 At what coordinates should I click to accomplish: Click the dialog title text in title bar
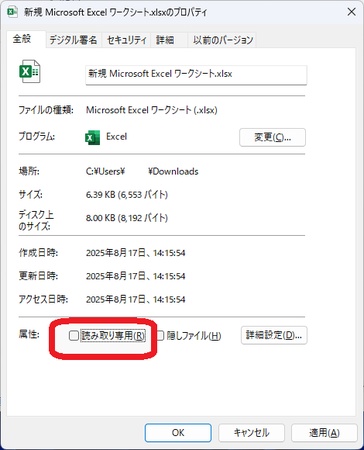pos(115,13)
